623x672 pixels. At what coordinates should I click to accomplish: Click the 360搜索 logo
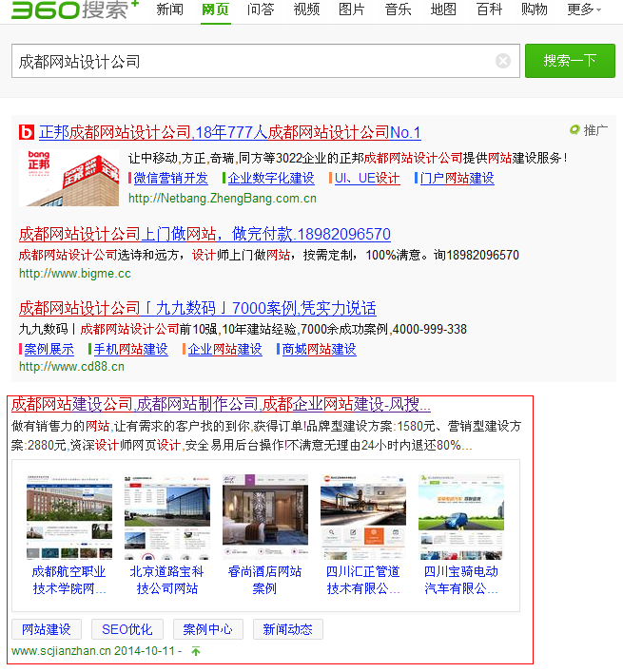pyautogui.click(x=68, y=10)
